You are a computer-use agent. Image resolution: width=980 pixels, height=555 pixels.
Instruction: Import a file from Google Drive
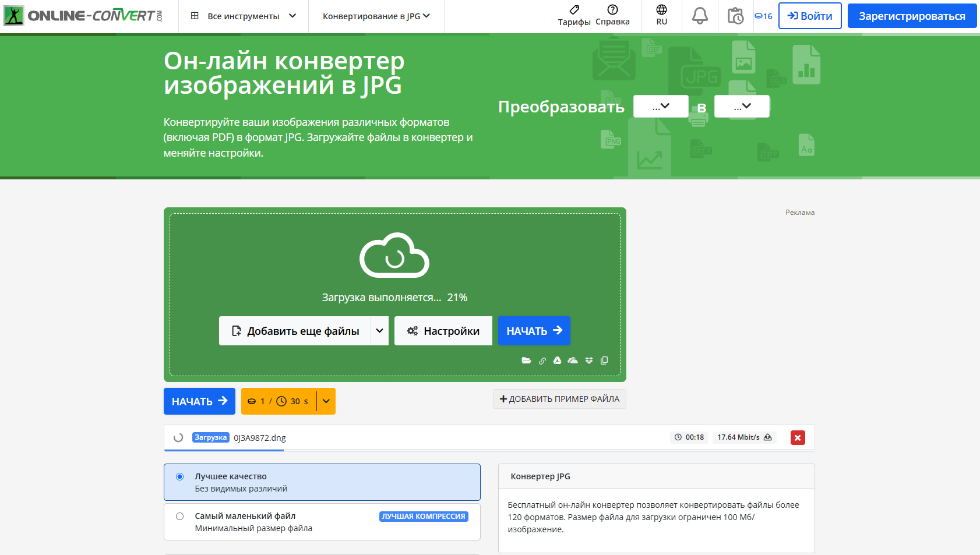(558, 360)
